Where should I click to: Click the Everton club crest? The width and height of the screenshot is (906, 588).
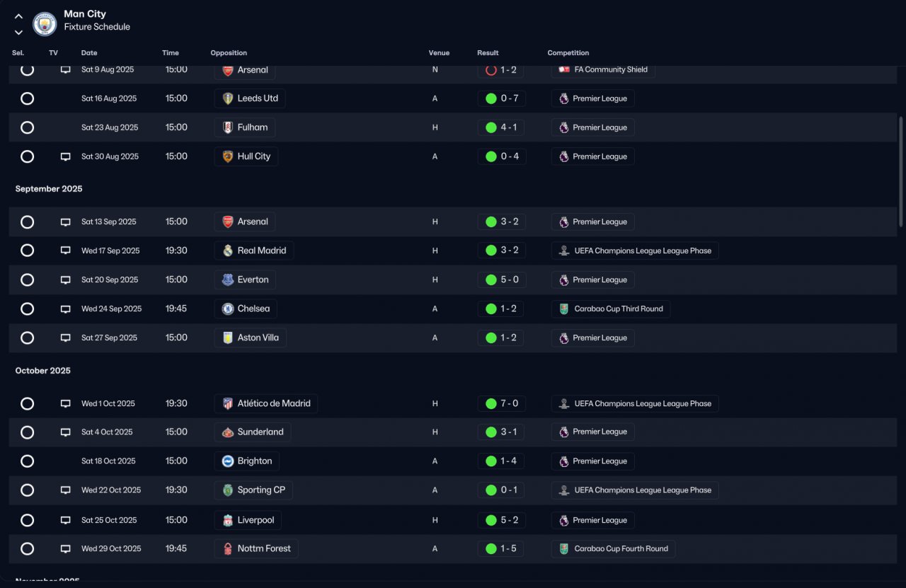coord(228,279)
